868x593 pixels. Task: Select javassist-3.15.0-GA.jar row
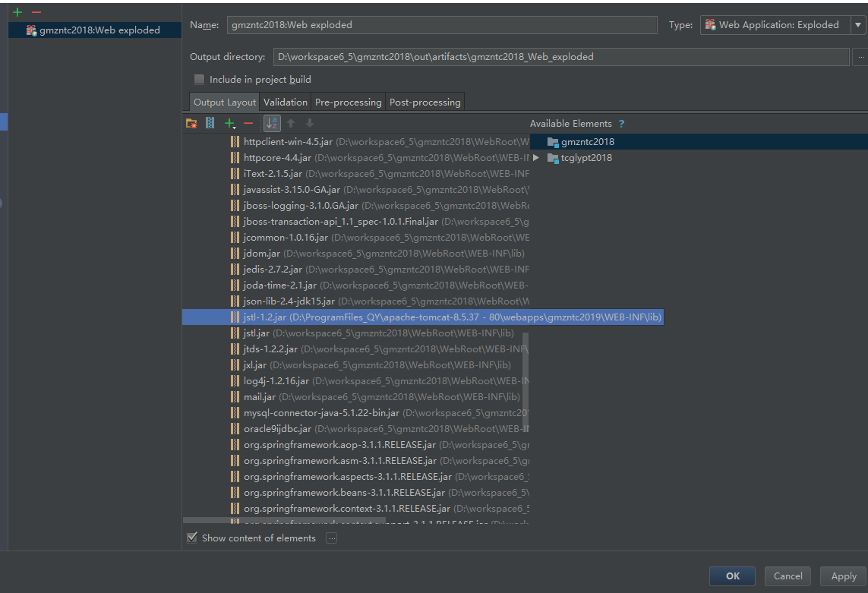click(x=356, y=189)
